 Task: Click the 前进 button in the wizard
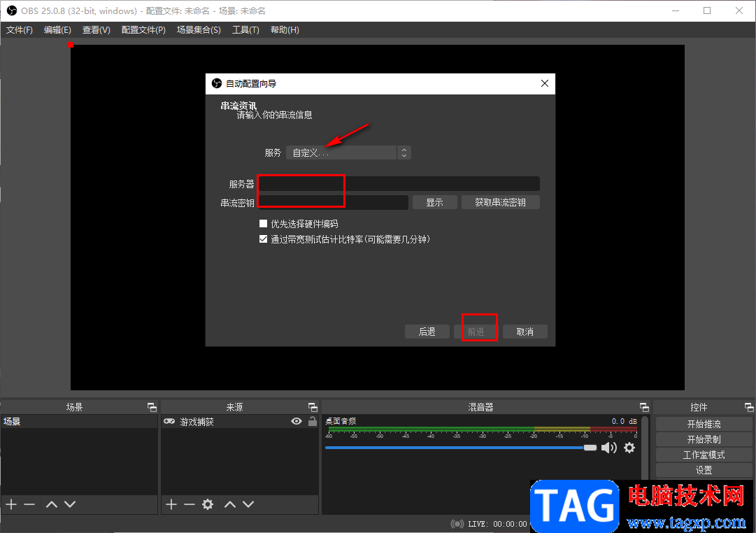(x=476, y=332)
